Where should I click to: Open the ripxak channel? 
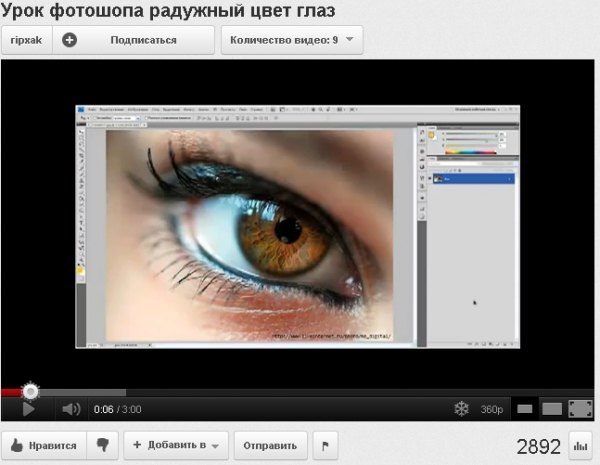point(26,40)
